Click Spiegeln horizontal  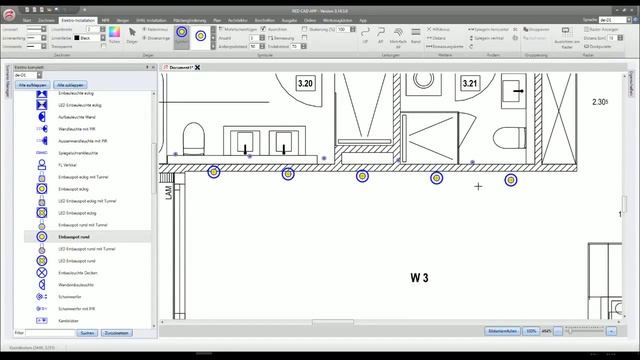(x=488, y=29)
